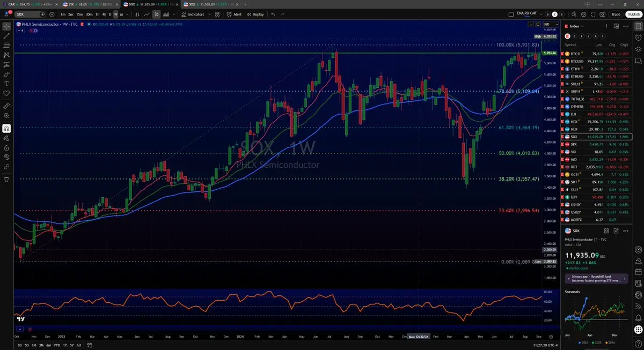Open watchlist three-dots settings menu
Viewport: 644px width, 350px height.
626,26
